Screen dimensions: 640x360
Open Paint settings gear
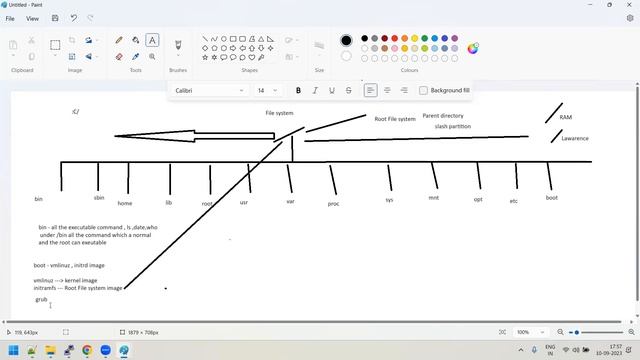pyautogui.click(x=630, y=18)
